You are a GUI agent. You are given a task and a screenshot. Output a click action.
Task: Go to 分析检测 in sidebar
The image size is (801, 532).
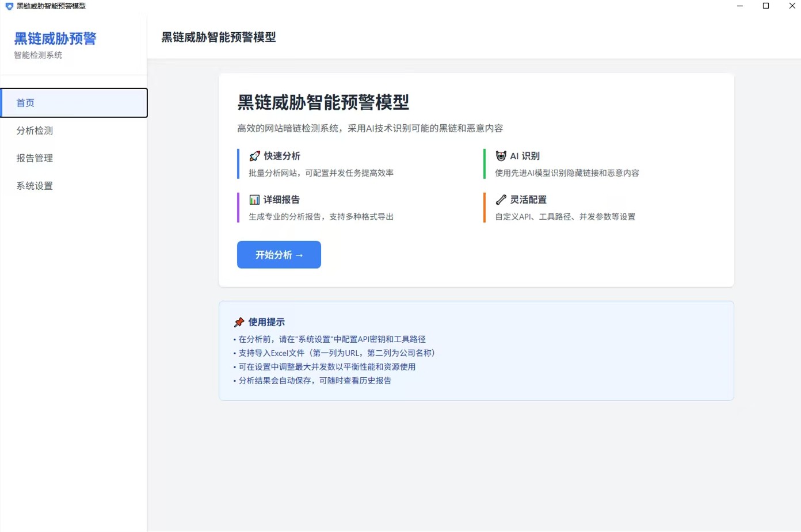74,131
